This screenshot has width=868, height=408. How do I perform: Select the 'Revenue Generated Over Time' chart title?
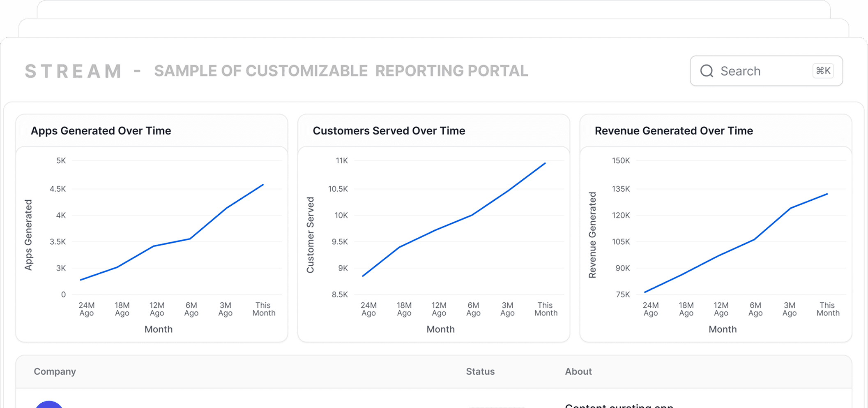coord(674,131)
